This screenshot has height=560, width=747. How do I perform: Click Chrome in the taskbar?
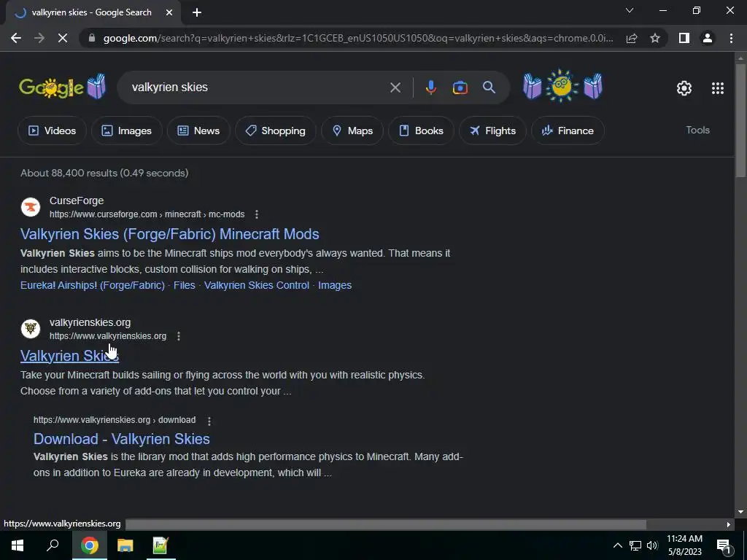(89, 545)
